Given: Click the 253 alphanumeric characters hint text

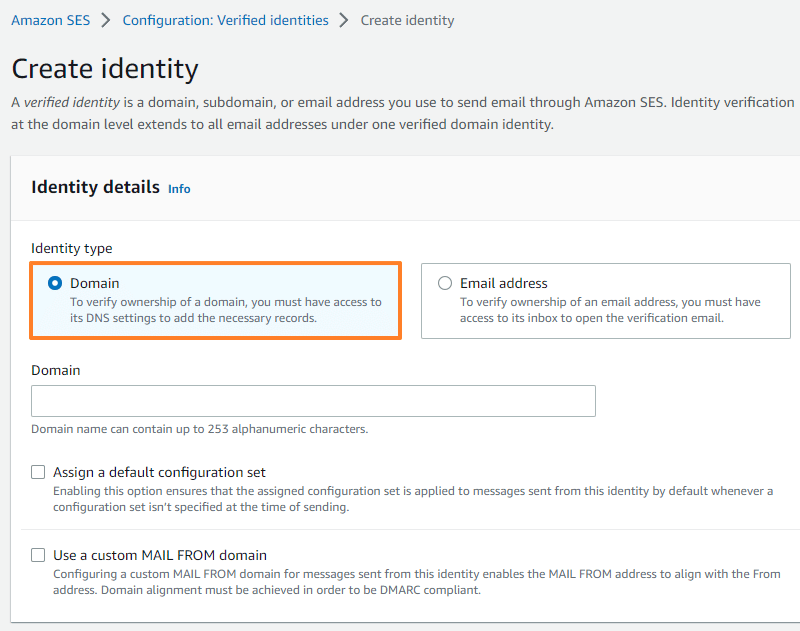Looking at the screenshot, I should coord(199,429).
